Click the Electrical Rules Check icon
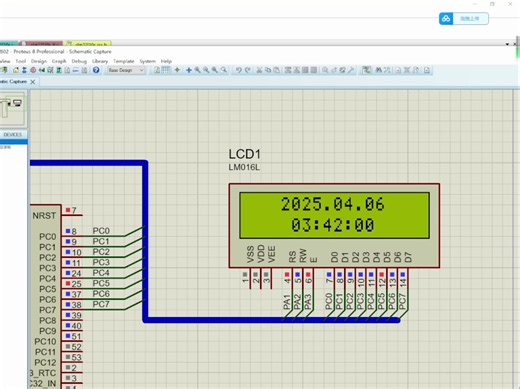Screen dimensions: 520x389 click(x=427, y=70)
